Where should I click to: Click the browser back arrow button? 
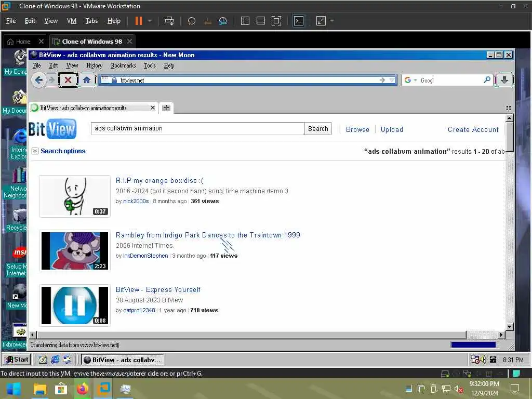point(38,80)
